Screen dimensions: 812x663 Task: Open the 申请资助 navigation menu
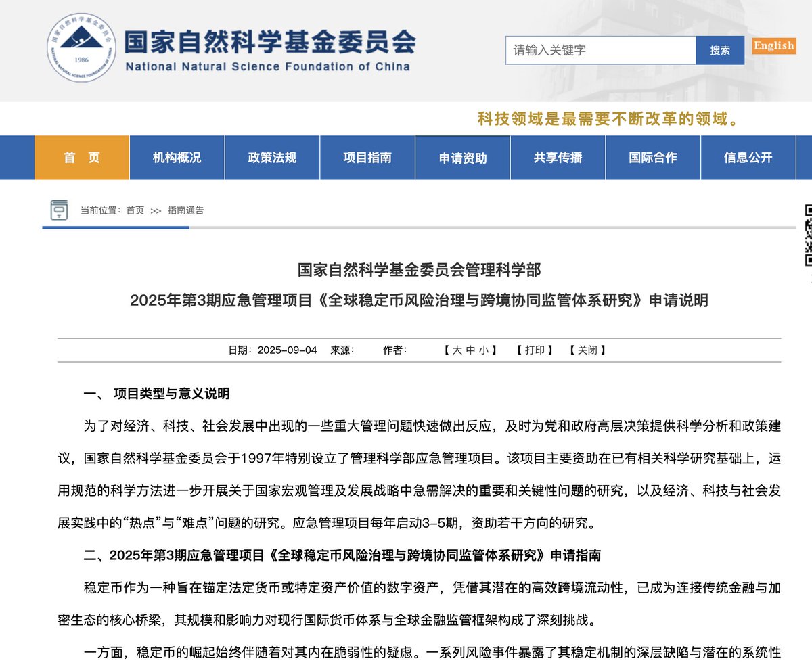point(463,158)
